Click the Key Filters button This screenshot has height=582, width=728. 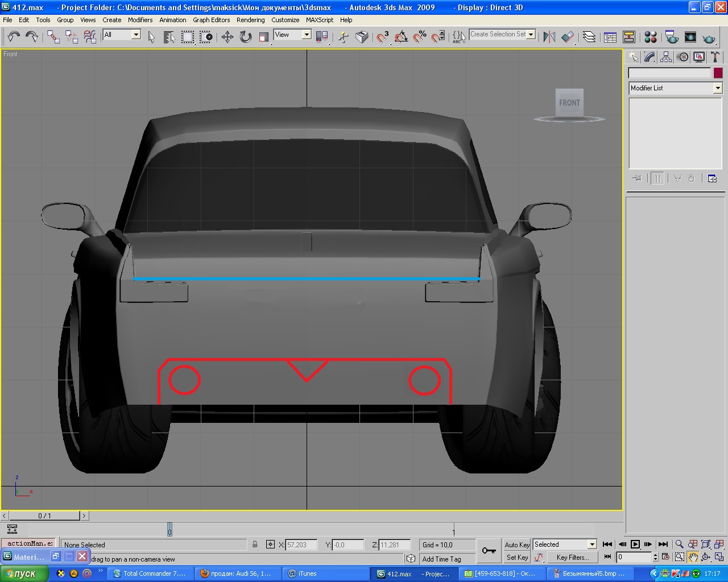[x=572, y=558]
